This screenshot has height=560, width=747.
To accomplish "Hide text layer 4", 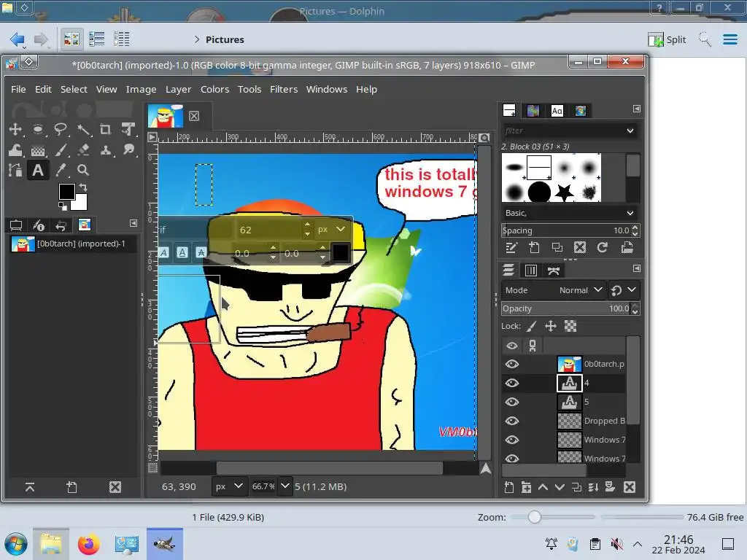I will click(512, 384).
